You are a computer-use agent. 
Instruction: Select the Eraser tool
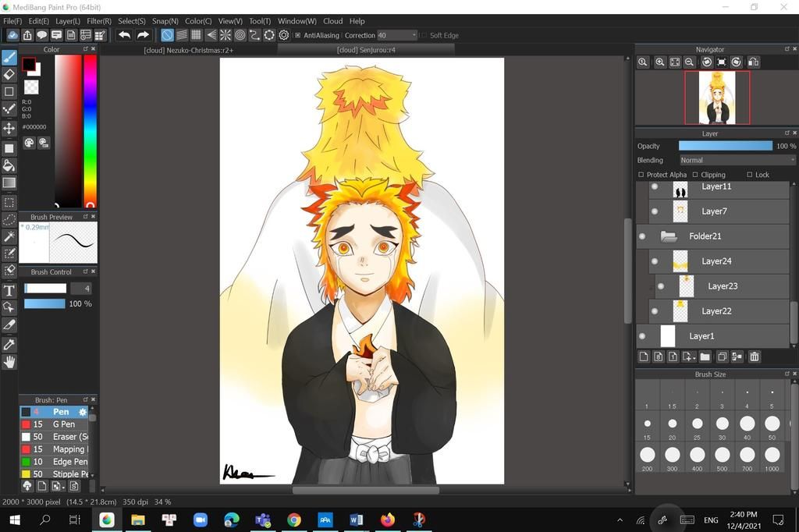point(9,74)
